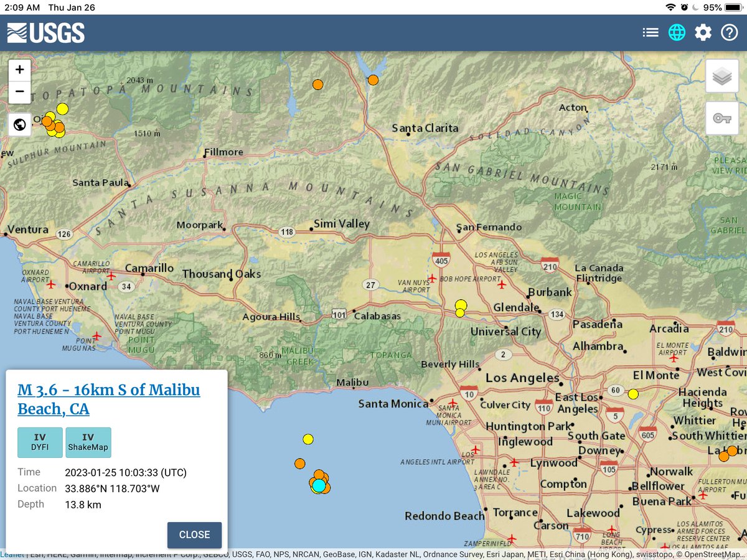Click the Point Mugu NAS plane icon
747x560 pixels.
(96, 336)
